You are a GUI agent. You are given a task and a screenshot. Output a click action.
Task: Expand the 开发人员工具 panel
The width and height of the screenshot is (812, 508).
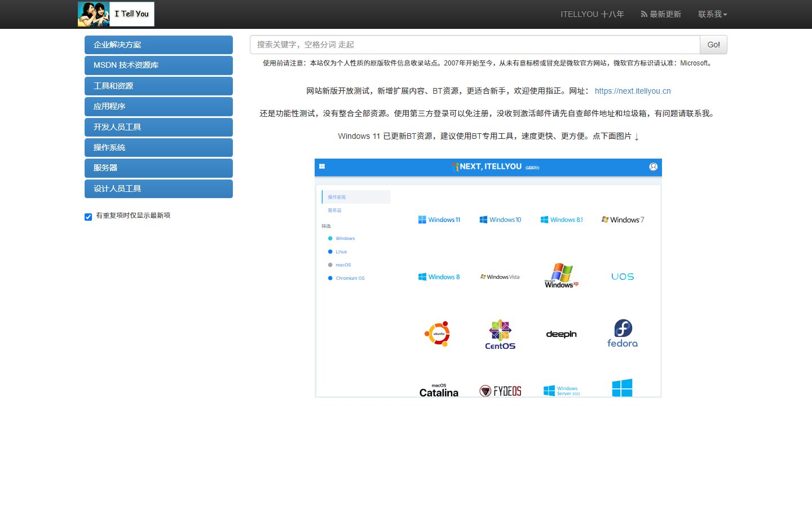click(158, 127)
